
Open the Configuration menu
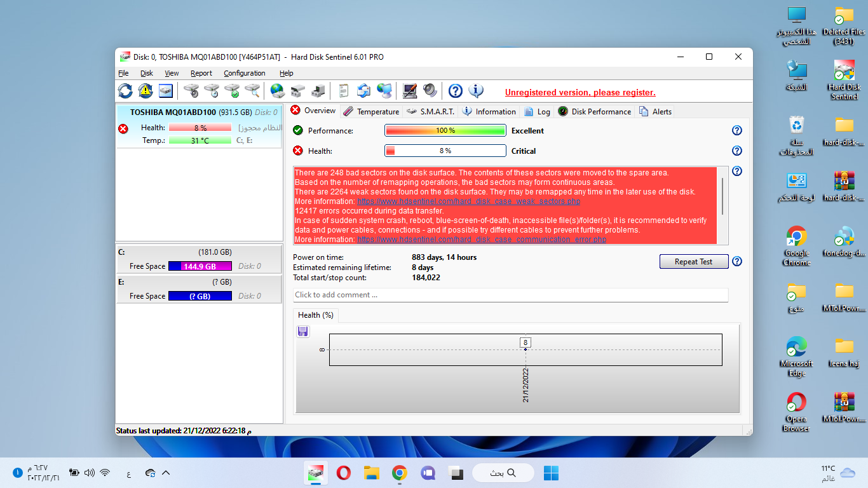pyautogui.click(x=245, y=73)
